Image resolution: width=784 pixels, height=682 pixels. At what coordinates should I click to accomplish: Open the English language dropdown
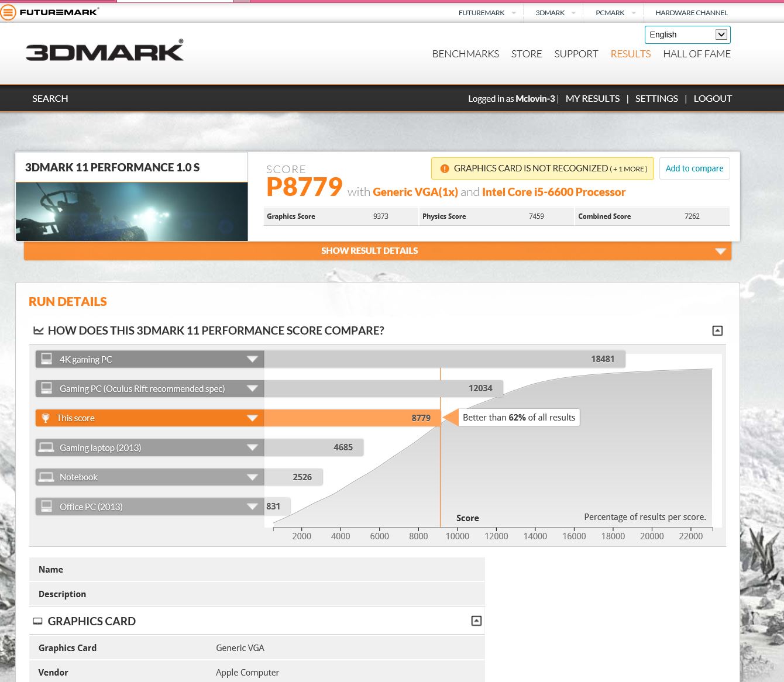pos(687,35)
